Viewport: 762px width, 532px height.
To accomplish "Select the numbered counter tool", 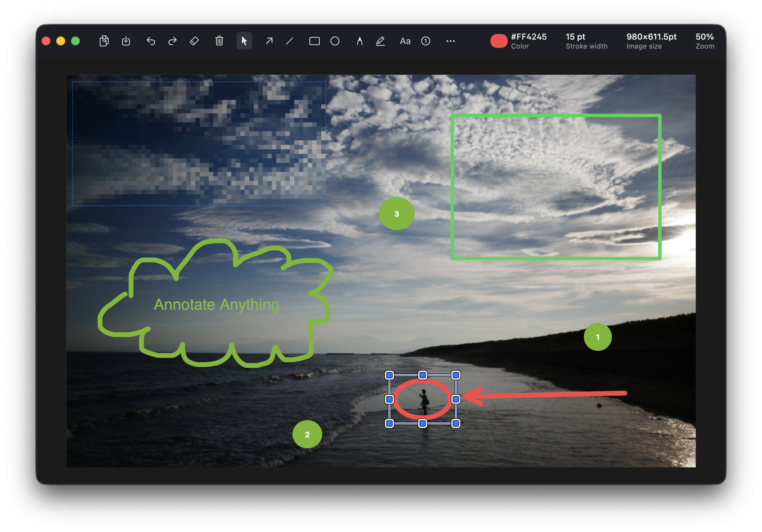I will [x=426, y=41].
